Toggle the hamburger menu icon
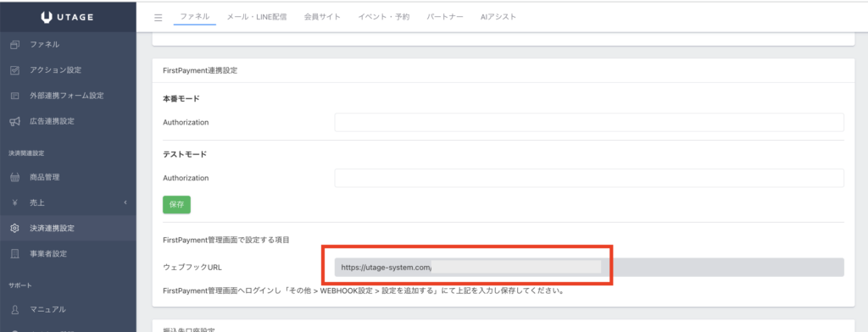Viewport: 868px width, 332px height. click(x=159, y=18)
